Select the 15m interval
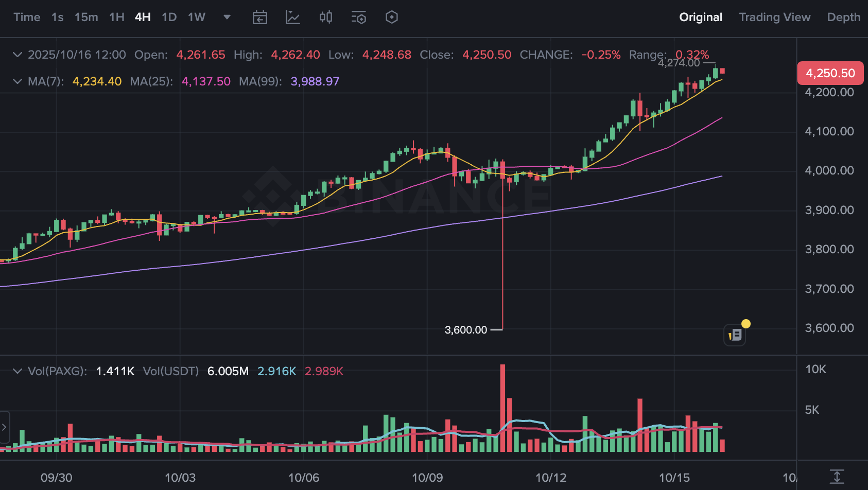The width and height of the screenshot is (868, 490). [x=86, y=17]
